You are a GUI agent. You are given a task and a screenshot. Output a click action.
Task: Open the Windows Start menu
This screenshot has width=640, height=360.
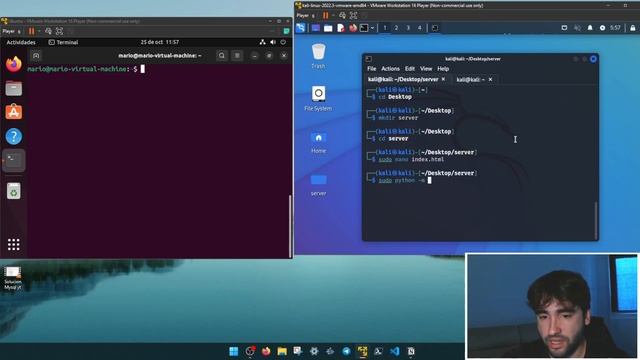coord(233,351)
